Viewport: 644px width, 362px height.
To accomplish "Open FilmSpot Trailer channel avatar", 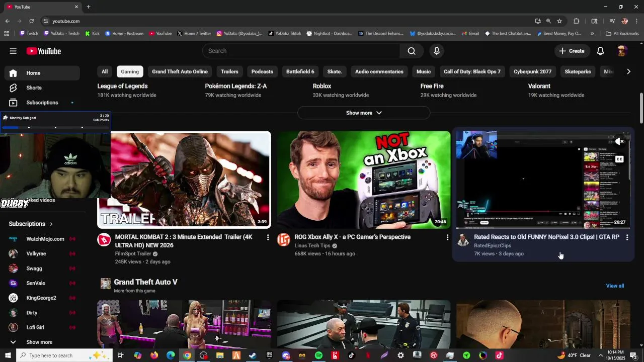I will click(x=104, y=240).
